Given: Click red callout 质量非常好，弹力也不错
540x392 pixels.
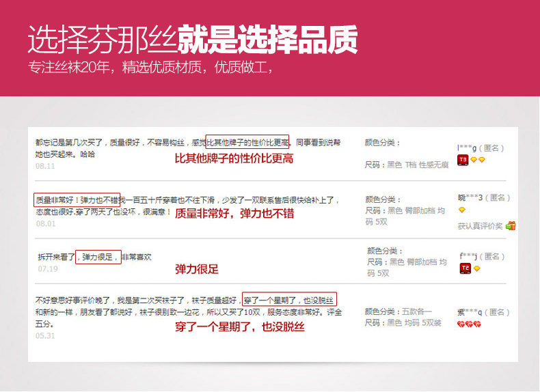Looking at the screenshot, I should (x=234, y=214).
